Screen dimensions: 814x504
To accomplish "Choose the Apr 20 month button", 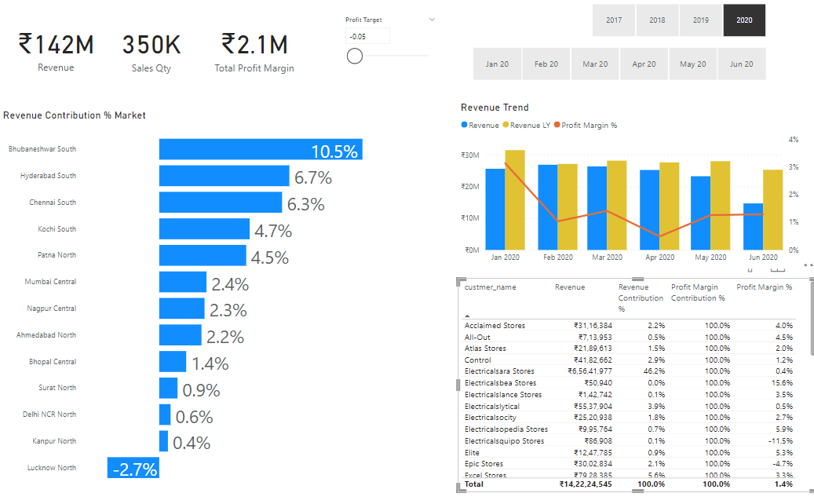I will coord(644,64).
